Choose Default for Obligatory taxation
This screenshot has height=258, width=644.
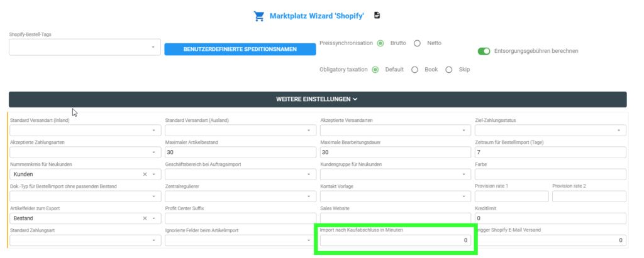[x=375, y=70]
